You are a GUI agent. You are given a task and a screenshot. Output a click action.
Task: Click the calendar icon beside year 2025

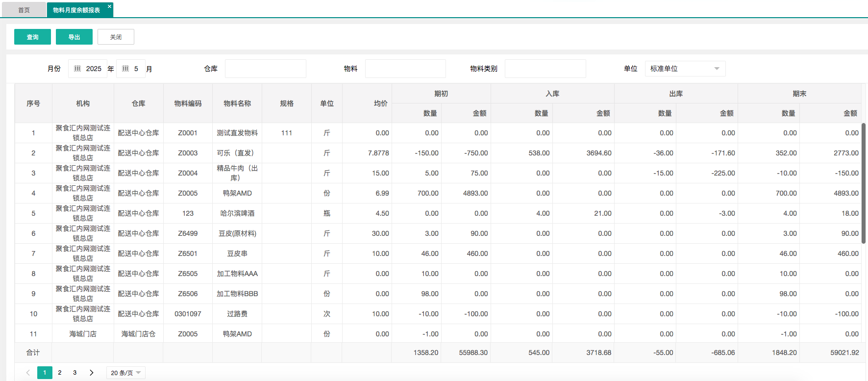coord(77,69)
